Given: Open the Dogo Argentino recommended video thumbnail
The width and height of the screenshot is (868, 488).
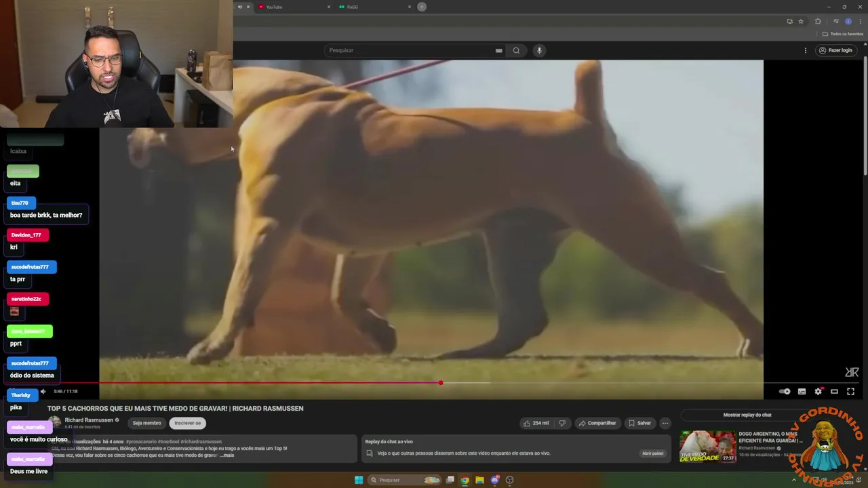Looking at the screenshot, I should [707, 447].
